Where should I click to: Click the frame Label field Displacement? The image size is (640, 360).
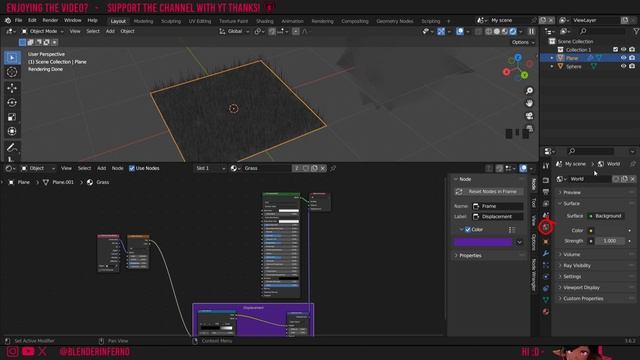coord(498,217)
